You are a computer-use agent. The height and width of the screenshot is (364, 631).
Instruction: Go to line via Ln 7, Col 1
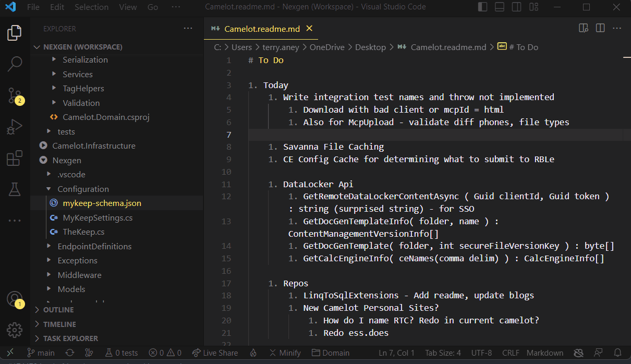[396, 353]
